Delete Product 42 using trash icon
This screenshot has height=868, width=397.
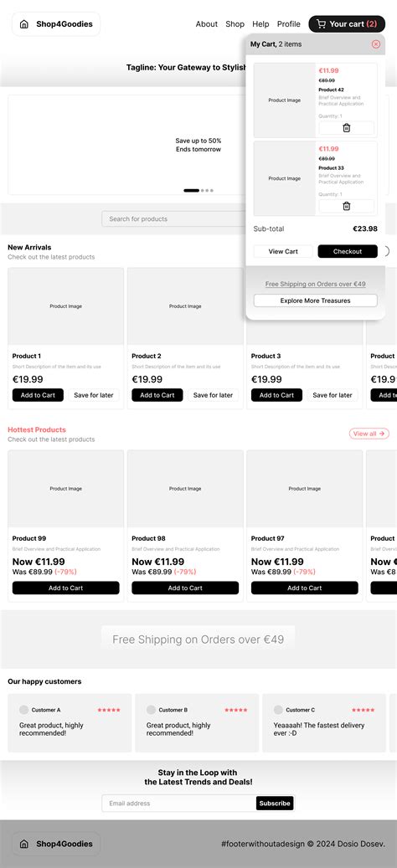(347, 128)
